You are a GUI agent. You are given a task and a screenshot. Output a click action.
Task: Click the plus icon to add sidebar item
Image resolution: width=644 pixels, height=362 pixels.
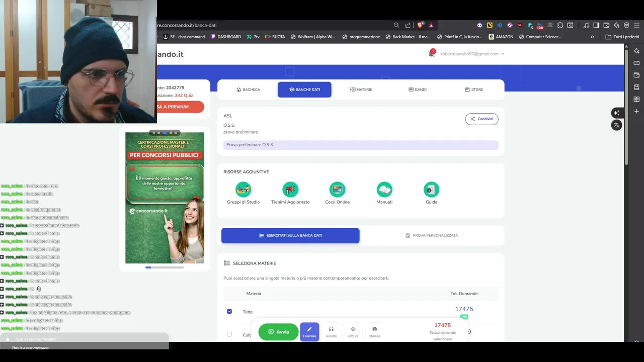click(636, 111)
